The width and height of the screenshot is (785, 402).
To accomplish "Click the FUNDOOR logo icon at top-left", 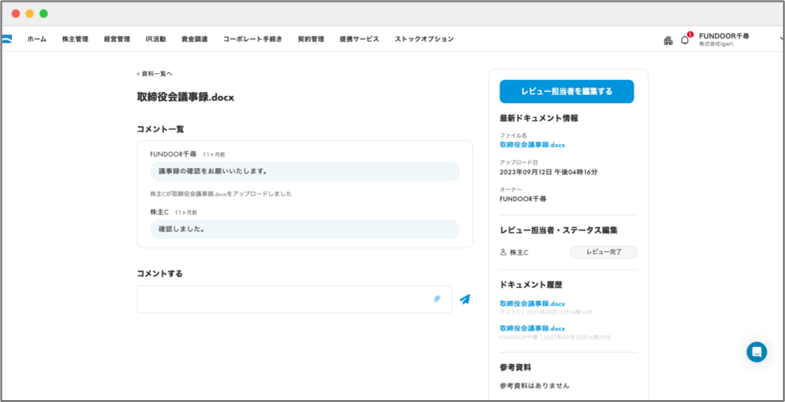I will [6, 39].
